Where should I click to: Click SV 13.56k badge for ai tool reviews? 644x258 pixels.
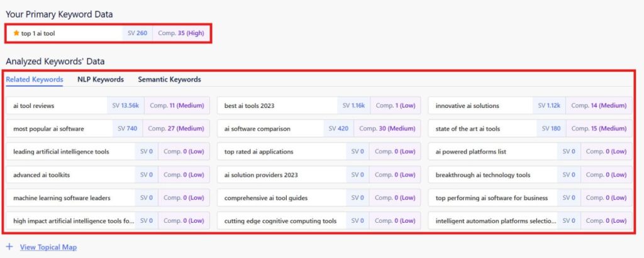(126, 105)
